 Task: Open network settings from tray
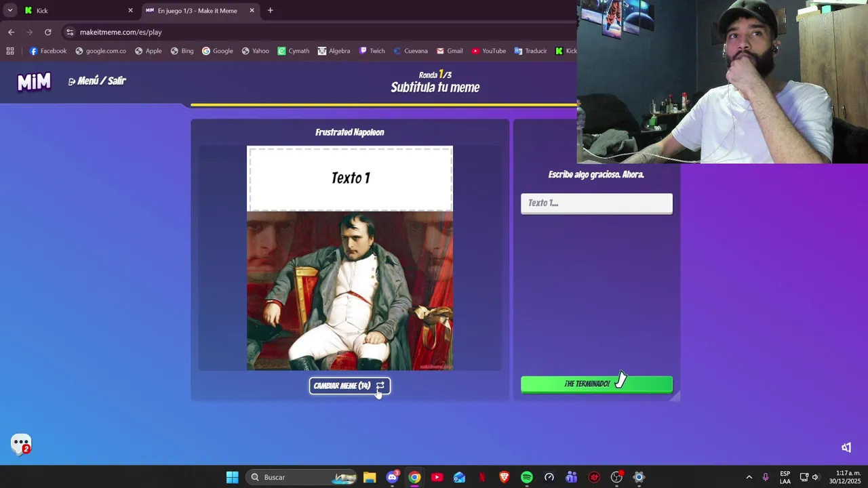pyautogui.click(x=804, y=477)
